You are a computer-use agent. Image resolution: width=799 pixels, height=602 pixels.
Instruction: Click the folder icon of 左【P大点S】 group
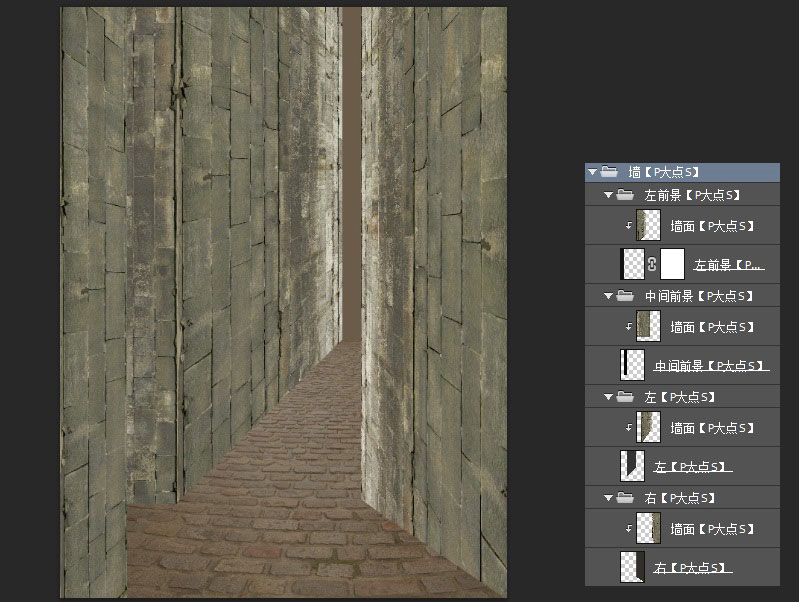tap(625, 397)
